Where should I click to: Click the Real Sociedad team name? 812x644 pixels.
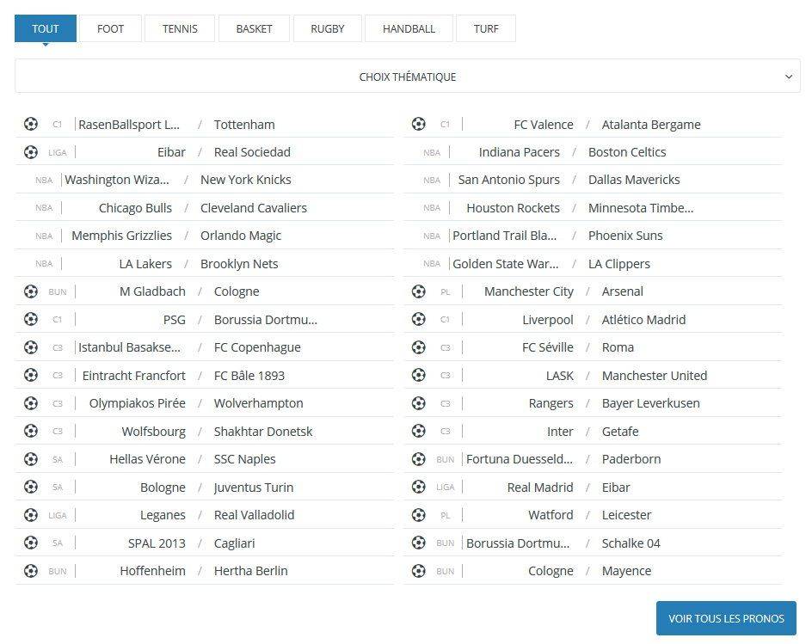(252, 152)
